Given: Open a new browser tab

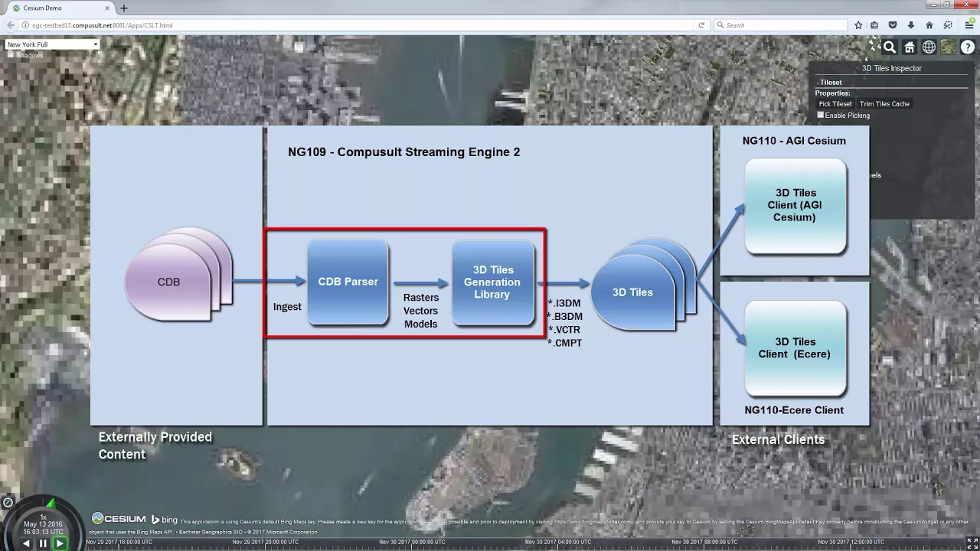Looking at the screenshot, I should [x=124, y=8].
